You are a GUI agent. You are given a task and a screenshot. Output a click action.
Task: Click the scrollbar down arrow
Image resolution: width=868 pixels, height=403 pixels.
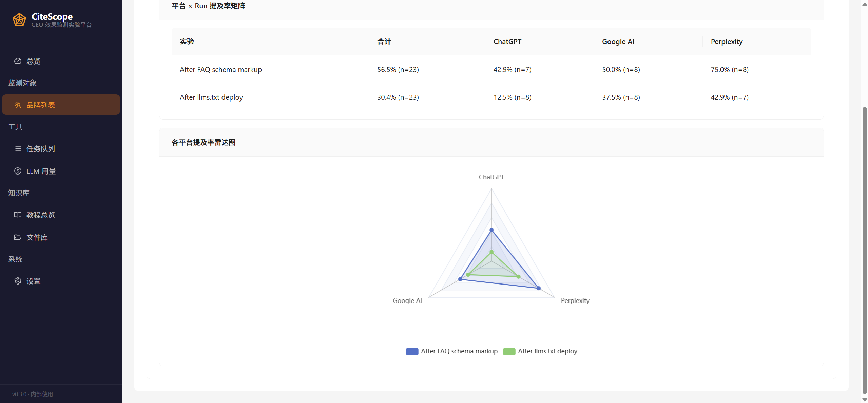click(x=865, y=400)
